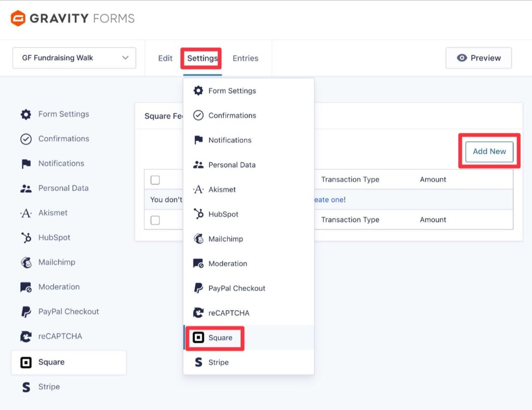This screenshot has width=532, height=410.
Task: Click the Add New feed button
Action: pyautogui.click(x=489, y=151)
